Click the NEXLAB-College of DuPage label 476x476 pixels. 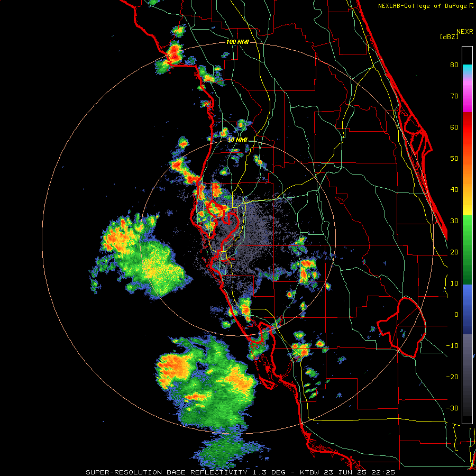[423, 6]
